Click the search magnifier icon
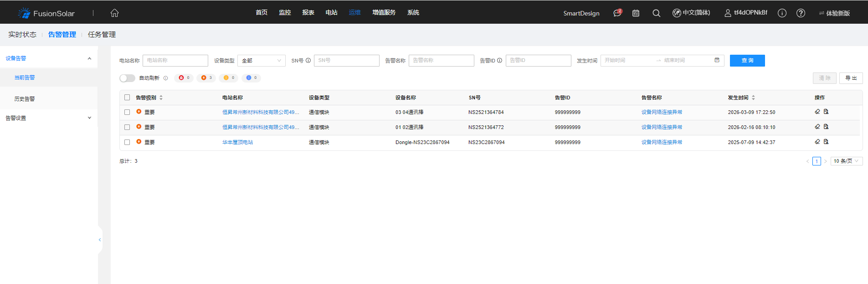Image resolution: width=868 pixels, height=284 pixels. pyautogui.click(x=656, y=13)
